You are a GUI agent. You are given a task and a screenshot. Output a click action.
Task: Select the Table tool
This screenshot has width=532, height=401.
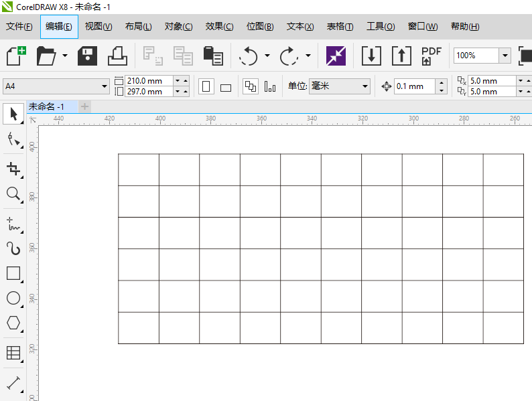pos(13,352)
